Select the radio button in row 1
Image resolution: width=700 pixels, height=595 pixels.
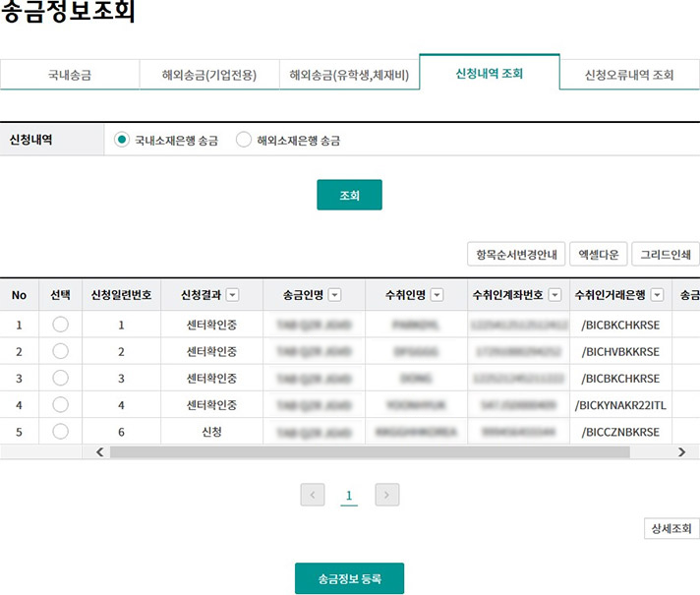(x=60, y=325)
